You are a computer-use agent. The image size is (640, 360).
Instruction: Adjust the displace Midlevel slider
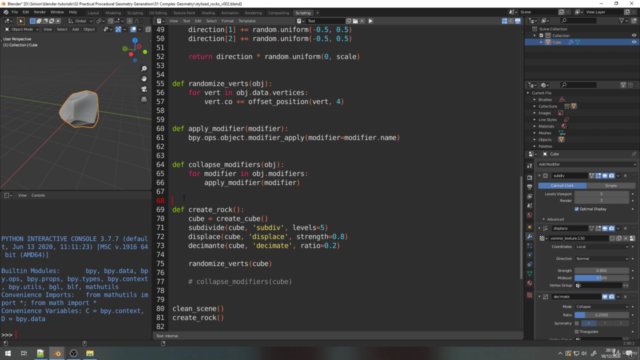click(602, 278)
